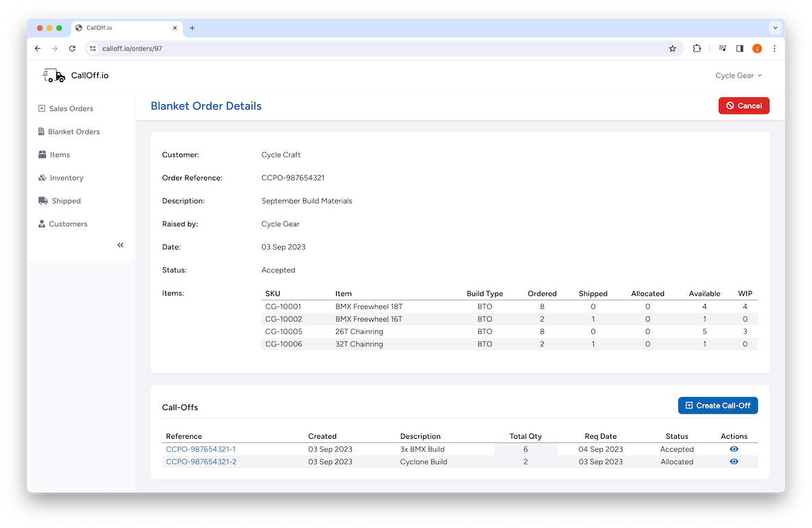The image size is (812, 528).
Task: Open Sales Orders in sidebar
Action: click(x=66, y=109)
